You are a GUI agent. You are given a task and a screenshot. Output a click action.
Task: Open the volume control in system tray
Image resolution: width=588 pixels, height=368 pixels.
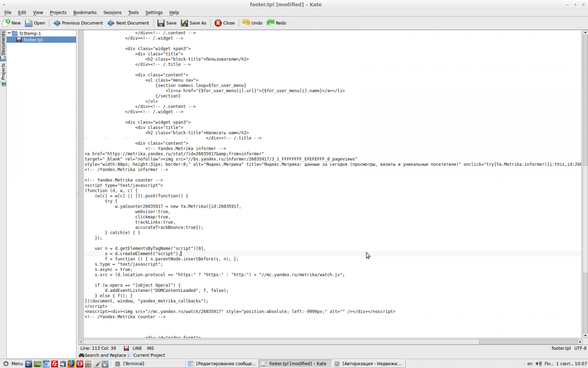539,364
